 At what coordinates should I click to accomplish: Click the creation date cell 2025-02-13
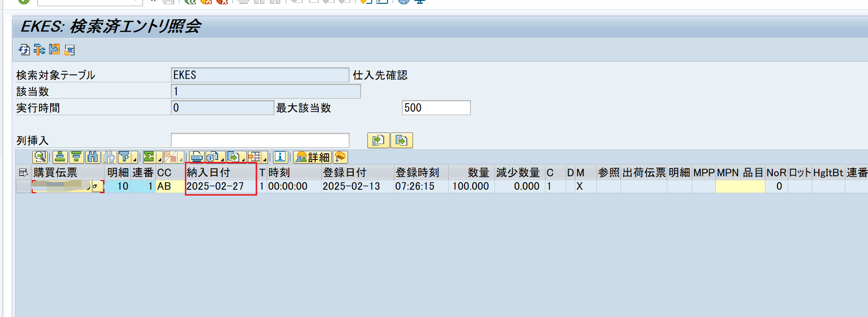click(x=358, y=186)
